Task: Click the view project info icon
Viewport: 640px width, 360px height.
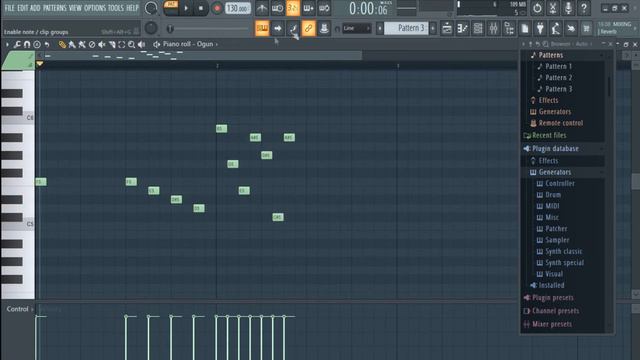Action: pyautogui.click(x=524, y=28)
